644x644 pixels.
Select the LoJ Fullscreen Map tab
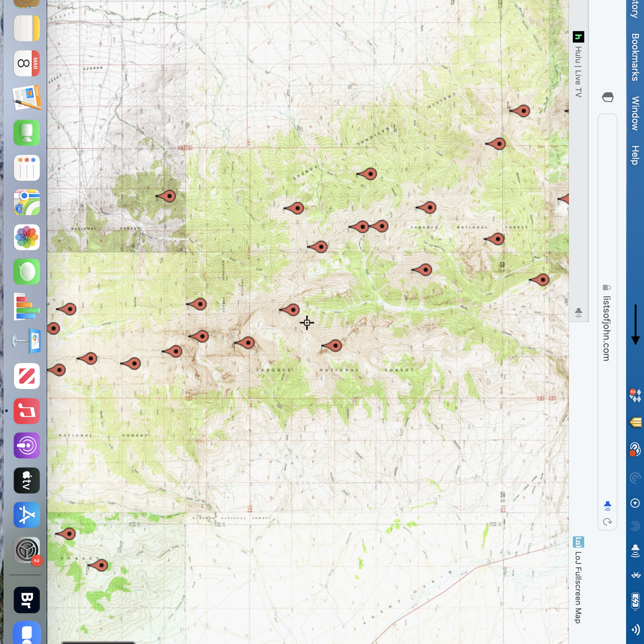(578, 587)
